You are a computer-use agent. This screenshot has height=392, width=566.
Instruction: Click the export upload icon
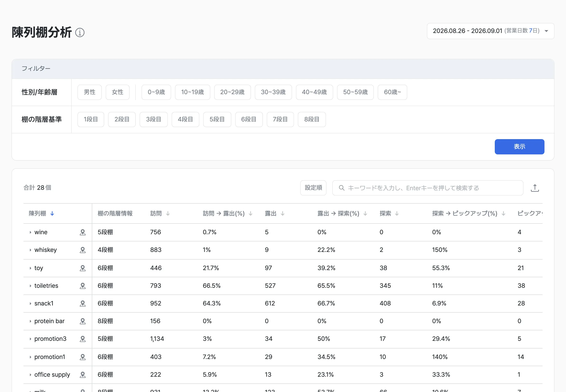535,188
